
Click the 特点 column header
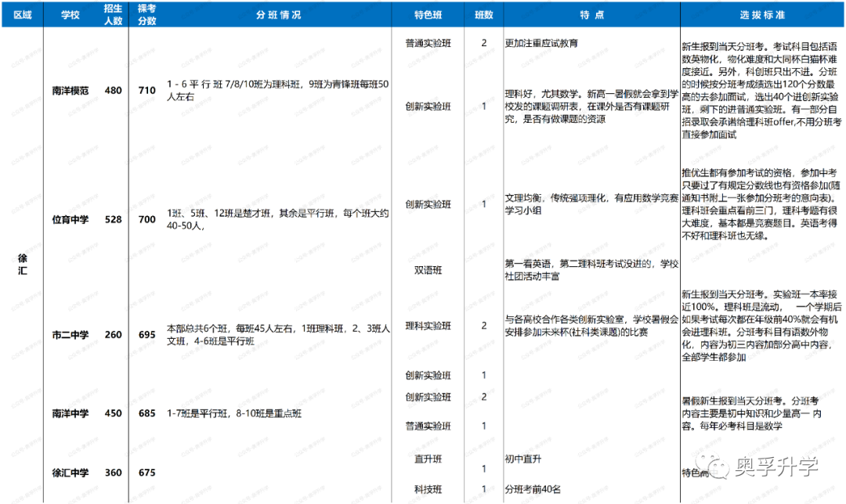click(x=592, y=15)
